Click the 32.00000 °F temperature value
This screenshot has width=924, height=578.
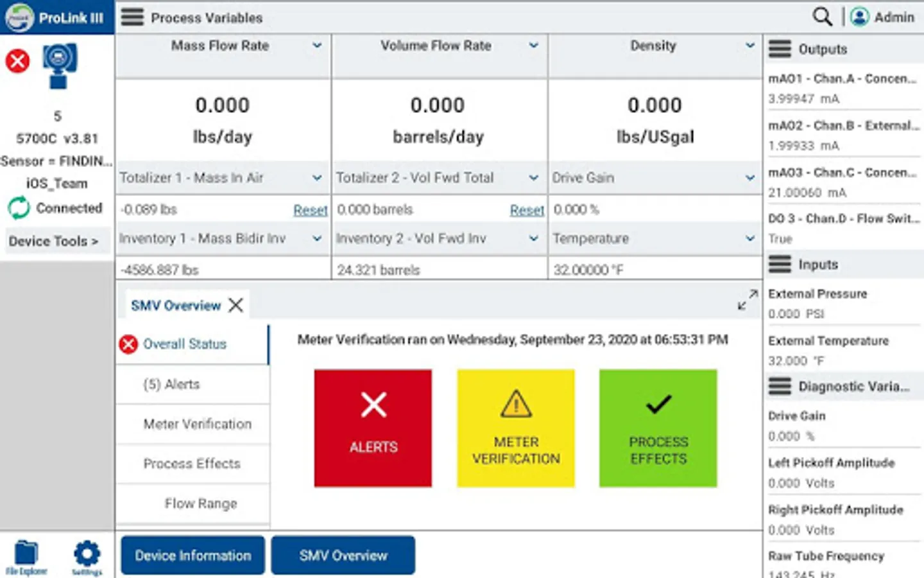588,270
